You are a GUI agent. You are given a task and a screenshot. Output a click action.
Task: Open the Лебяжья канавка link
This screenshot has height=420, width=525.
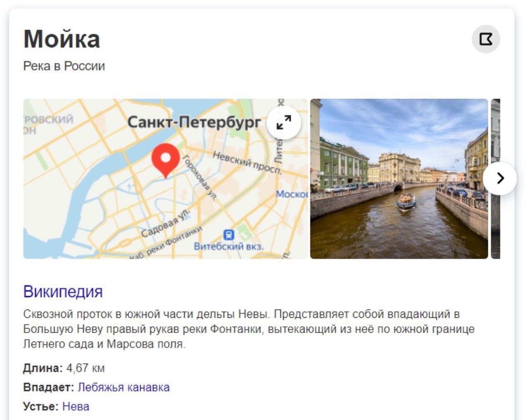124,387
